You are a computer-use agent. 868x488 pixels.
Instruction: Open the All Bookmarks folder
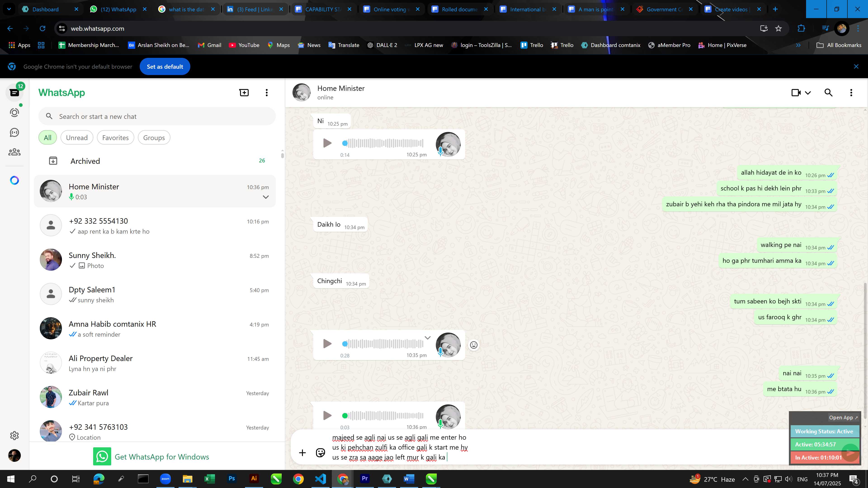[839, 45]
